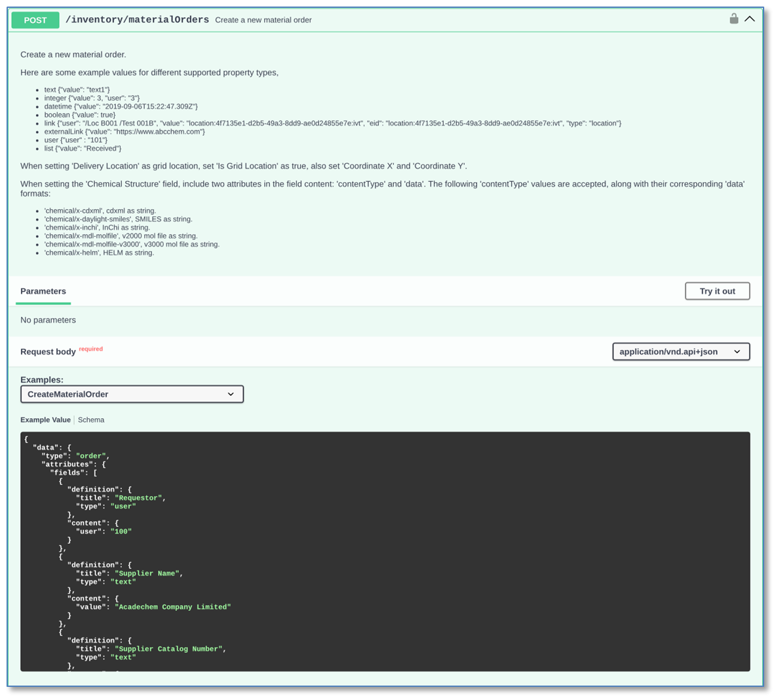Open the application/vnd.api+json content type dropdown

tap(681, 351)
